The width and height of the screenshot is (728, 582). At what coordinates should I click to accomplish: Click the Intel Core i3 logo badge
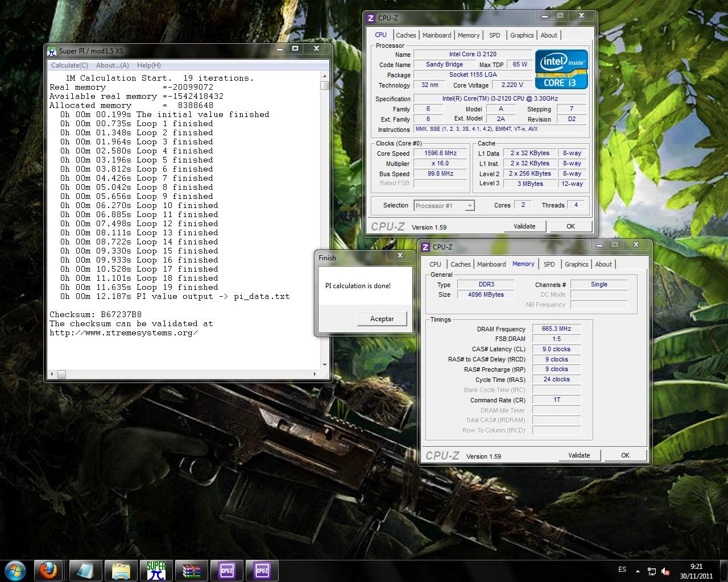[x=561, y=69]
